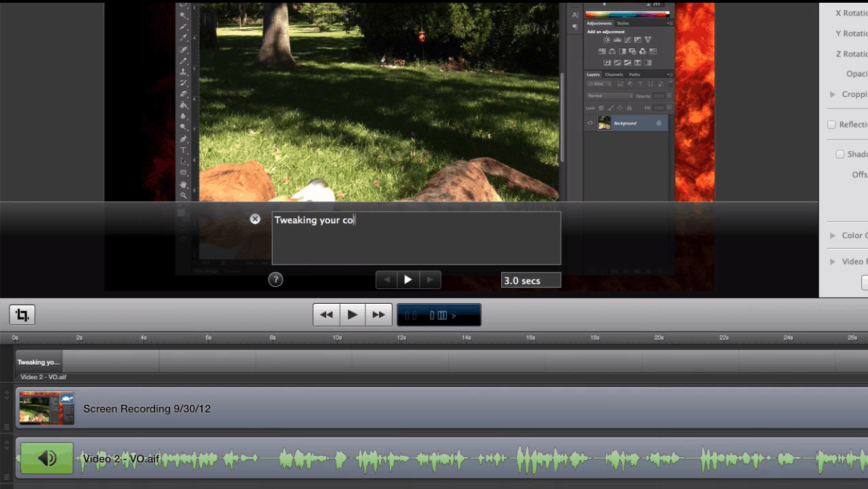Screen dimensions: 868x489
Task: Go to the next caption arrow
Action: 430,279
